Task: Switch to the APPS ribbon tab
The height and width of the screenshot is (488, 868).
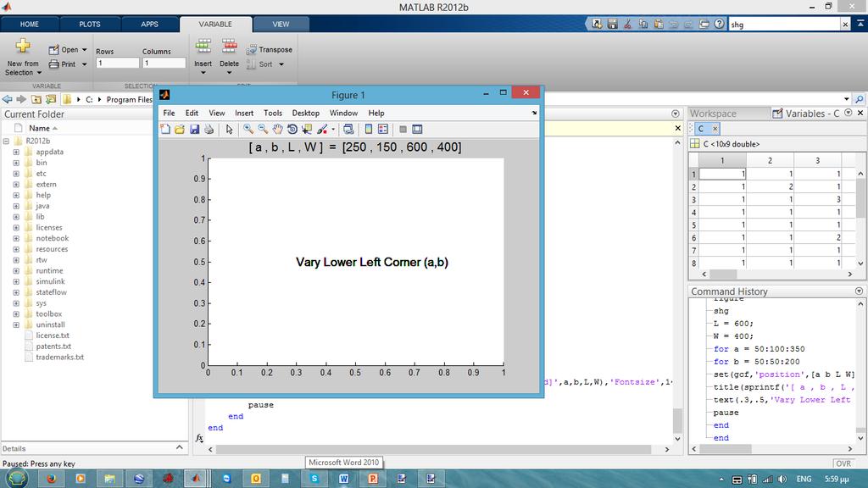Action: pyautogui.click(x=149, y=25)
